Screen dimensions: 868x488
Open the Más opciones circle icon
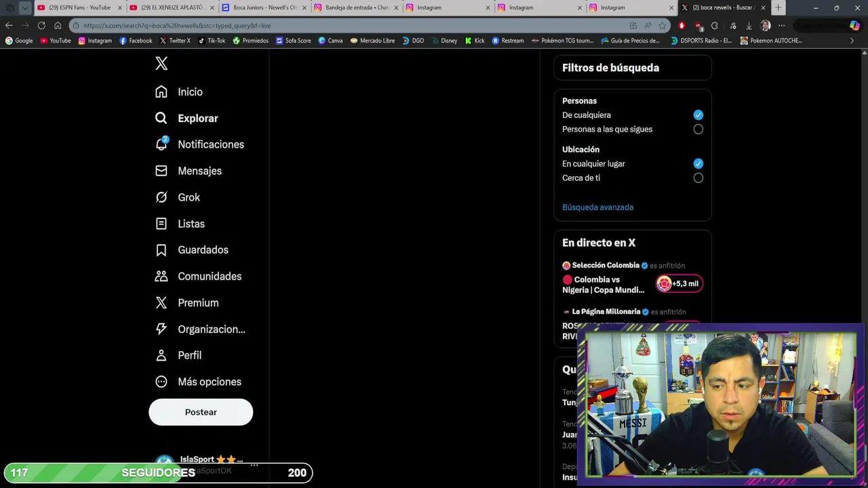click(161, 382)
